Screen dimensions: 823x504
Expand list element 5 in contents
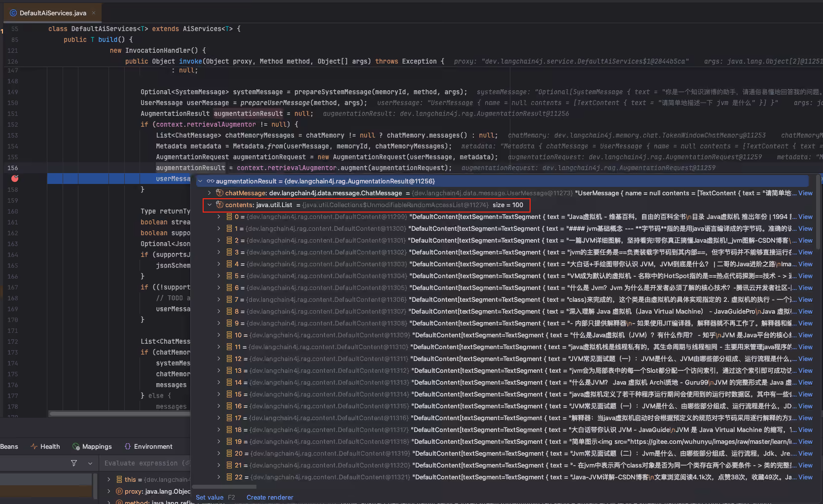(219, 276)
